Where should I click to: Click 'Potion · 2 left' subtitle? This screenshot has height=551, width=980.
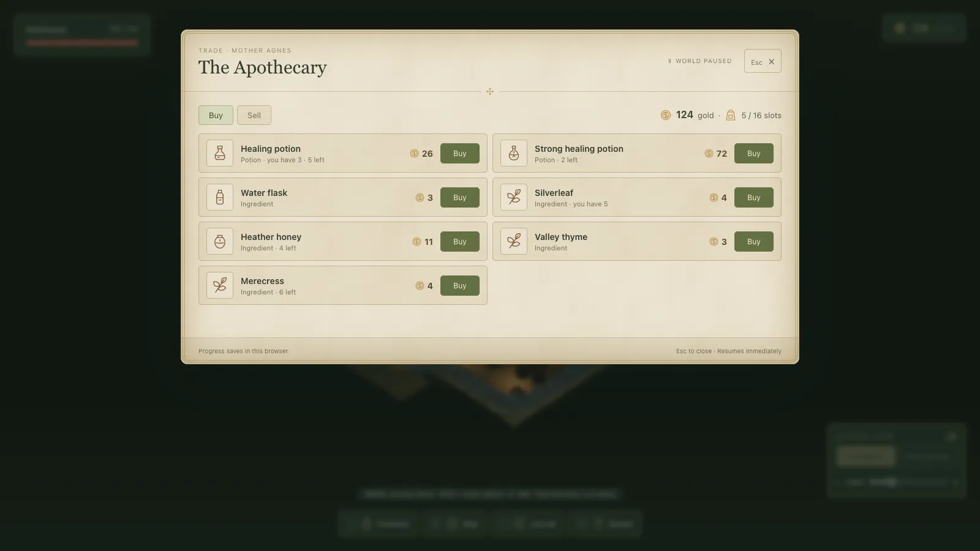pos(556,160)
